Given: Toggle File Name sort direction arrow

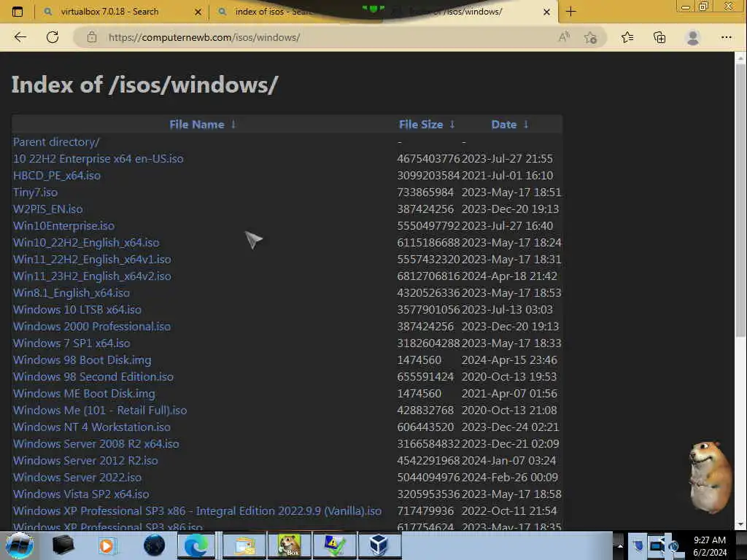Looking at the screenshot, I should (233, 124).
